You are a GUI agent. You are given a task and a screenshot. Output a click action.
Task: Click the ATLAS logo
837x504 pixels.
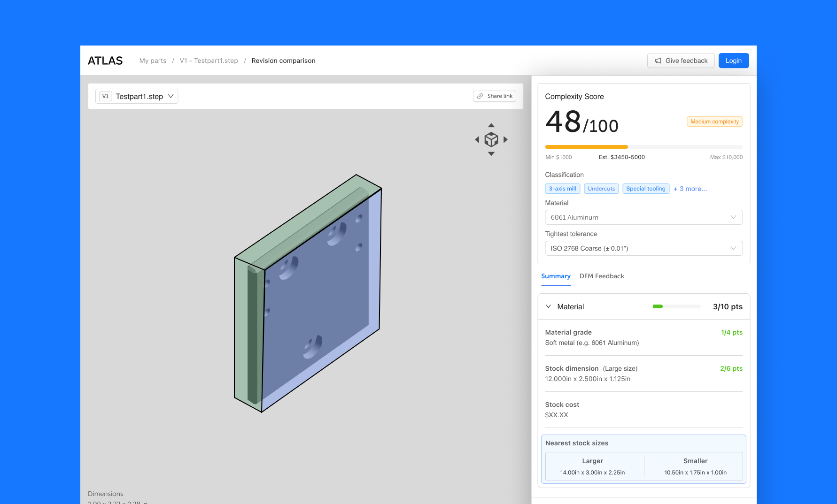[x=105, y=61]
